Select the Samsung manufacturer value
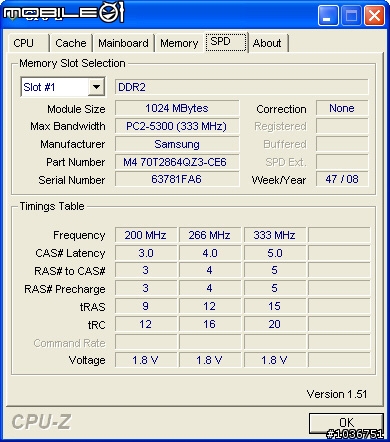Screen dimensions: 390x442 point(177,144)
